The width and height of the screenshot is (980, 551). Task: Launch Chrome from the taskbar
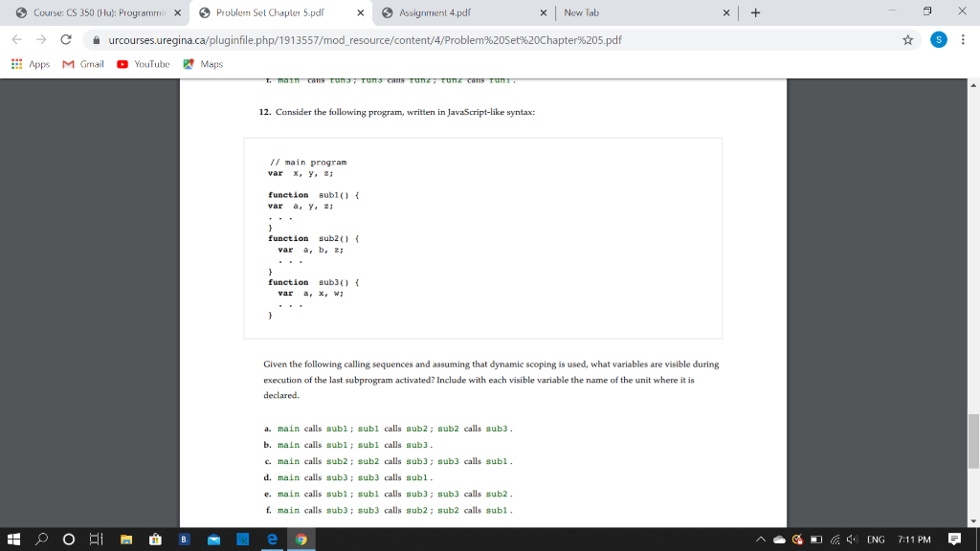point(301,540)
